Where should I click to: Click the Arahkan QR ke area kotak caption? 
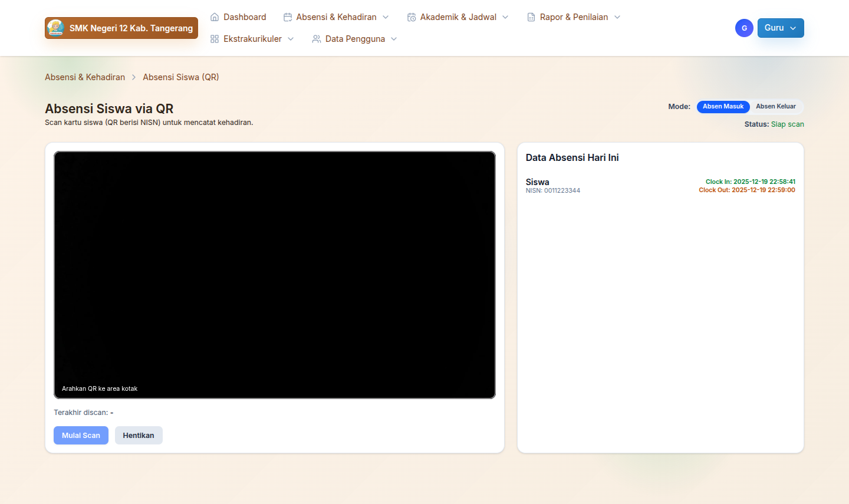point(100,388)
